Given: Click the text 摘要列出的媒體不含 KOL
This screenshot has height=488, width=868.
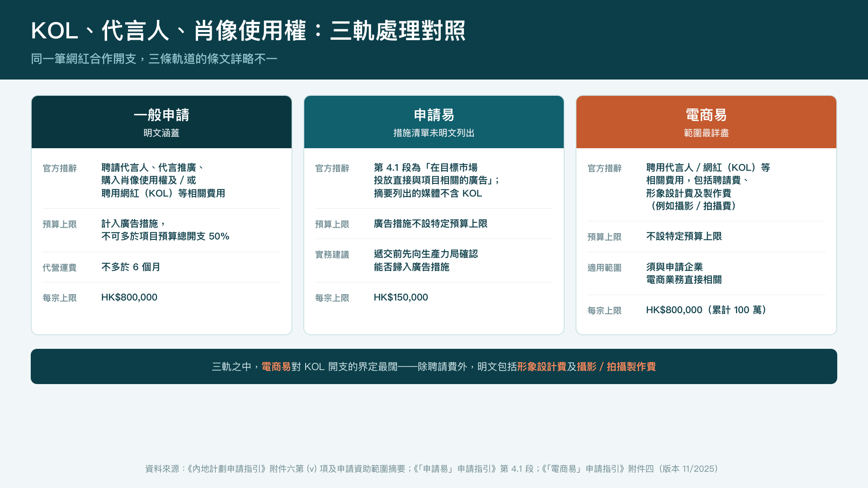Looking at the screenshot, I should tap(428, 193).
